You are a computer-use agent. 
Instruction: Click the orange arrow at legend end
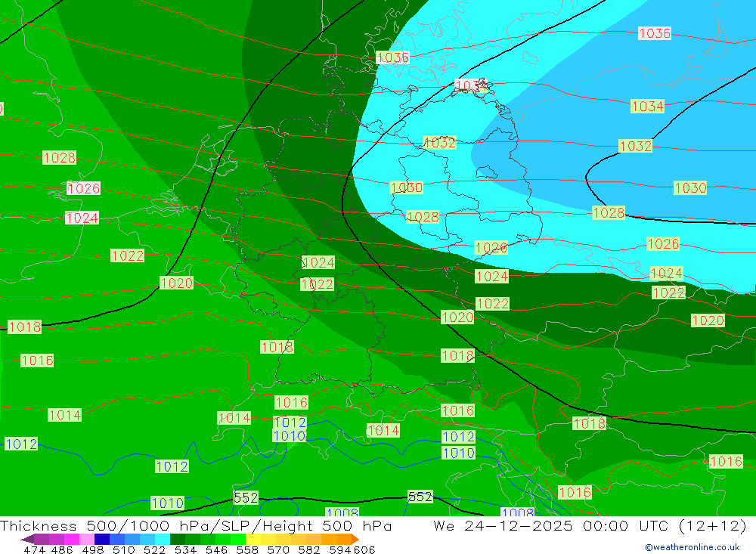pos(355,539)
